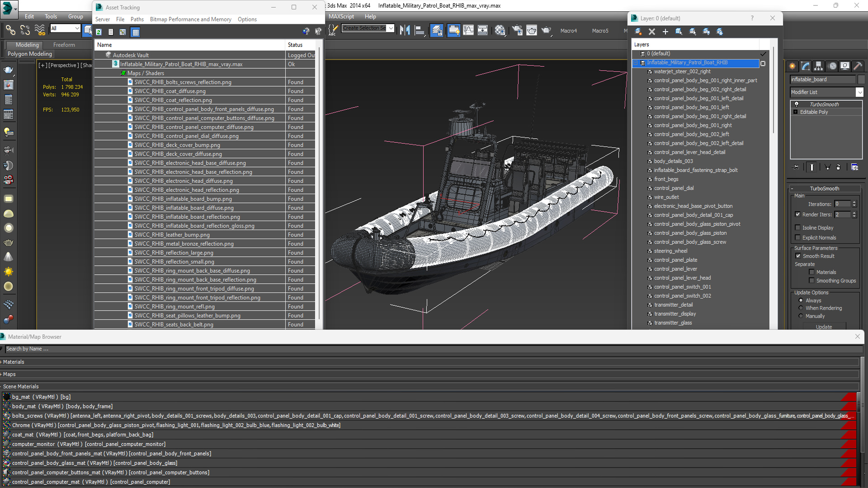Open the Tools menu
Screen dimensions: 868x488
point(51,16)
